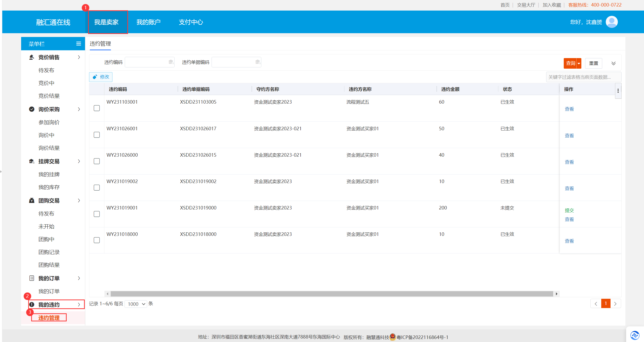Collapse the 菜单栏 hamburger icon
This screenshot has height=342, width=644.
pos(78,44)
